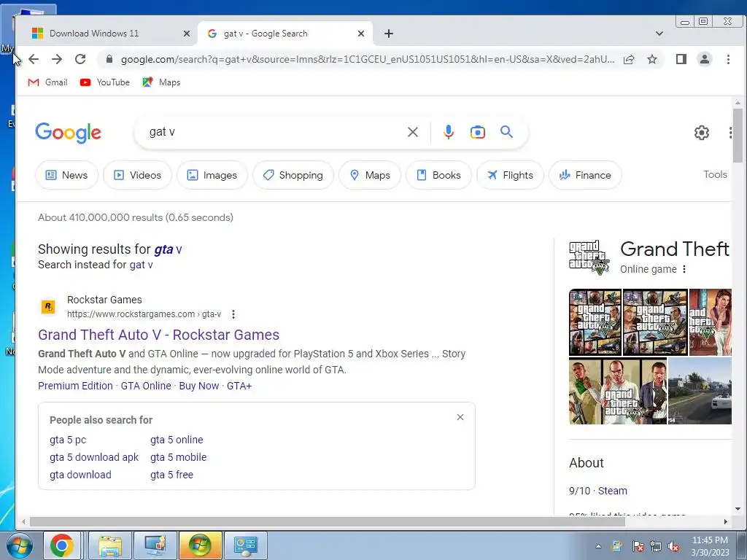
Task: Open Grand Theft Auto V - Rockstar Games result
Action: (158, 335)
